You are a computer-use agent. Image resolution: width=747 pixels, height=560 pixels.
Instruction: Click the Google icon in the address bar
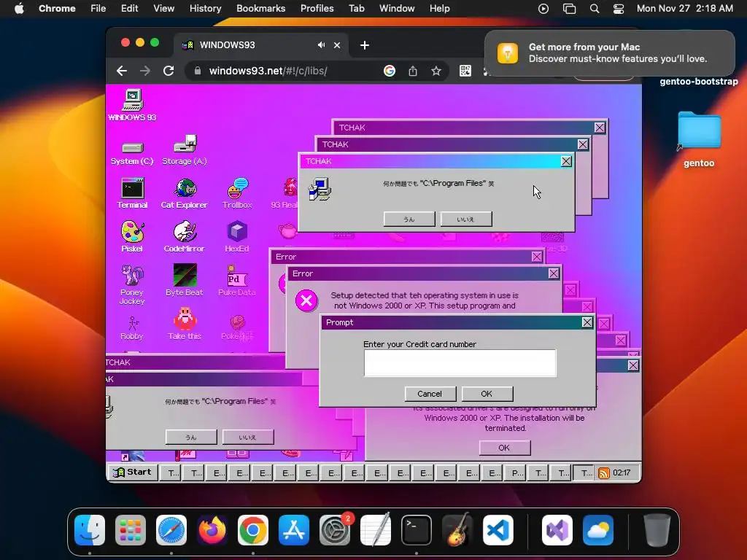(390, 71)
